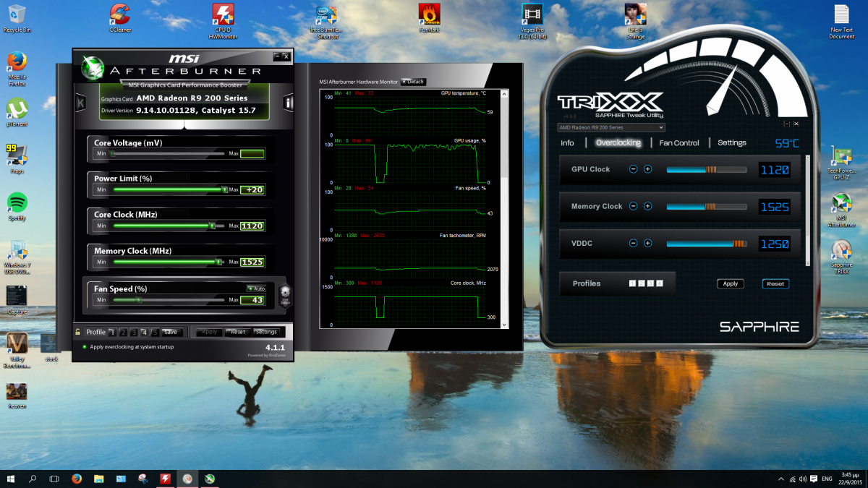Toggle the Afterburner profile lock icon
868x488 pixels.
pyautogui.click(x=77, y=332)
